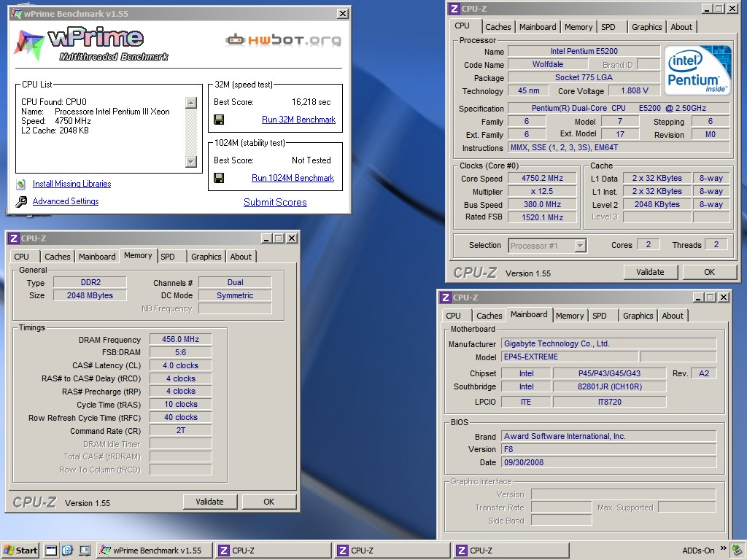Screen dimensions: 747x560
Task: Click the Z icon of the CPU tab CPU-Z window
Action: click(454, 9)
